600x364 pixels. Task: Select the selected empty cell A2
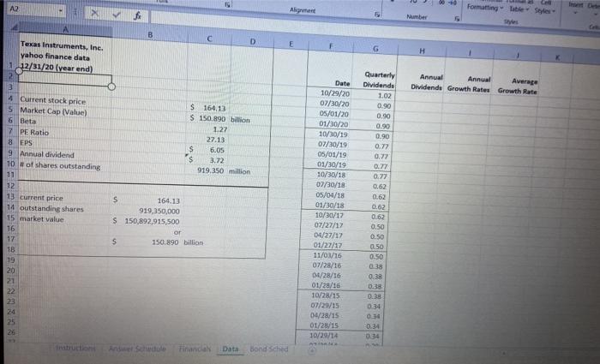tap(65, 79)
